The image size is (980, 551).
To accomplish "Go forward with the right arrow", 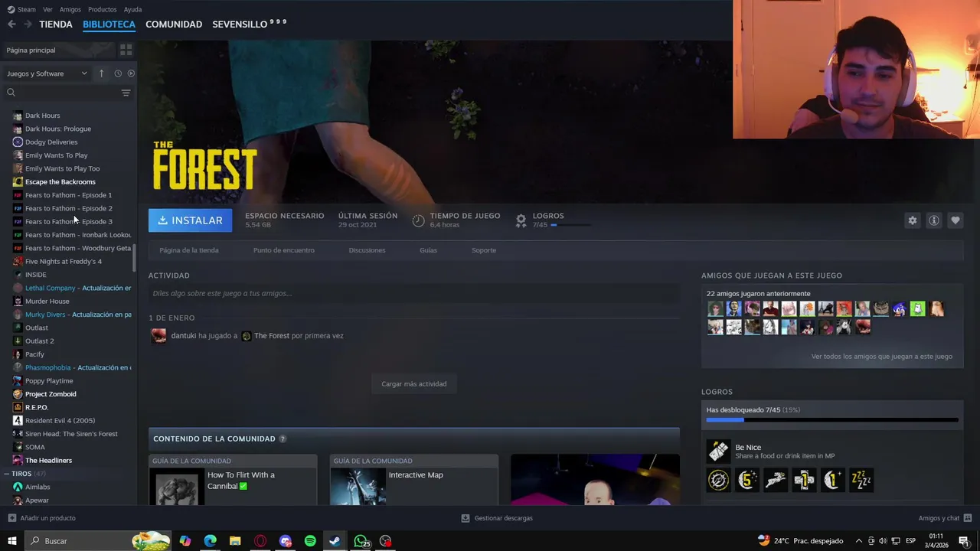I will (x=28, y=24).
